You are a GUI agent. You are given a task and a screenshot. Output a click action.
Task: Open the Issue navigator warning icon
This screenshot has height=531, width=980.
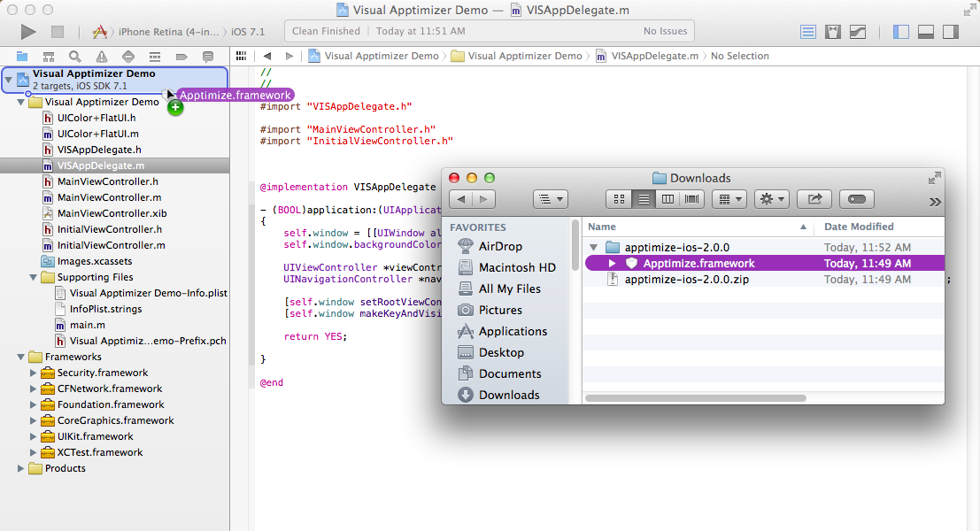101,57
